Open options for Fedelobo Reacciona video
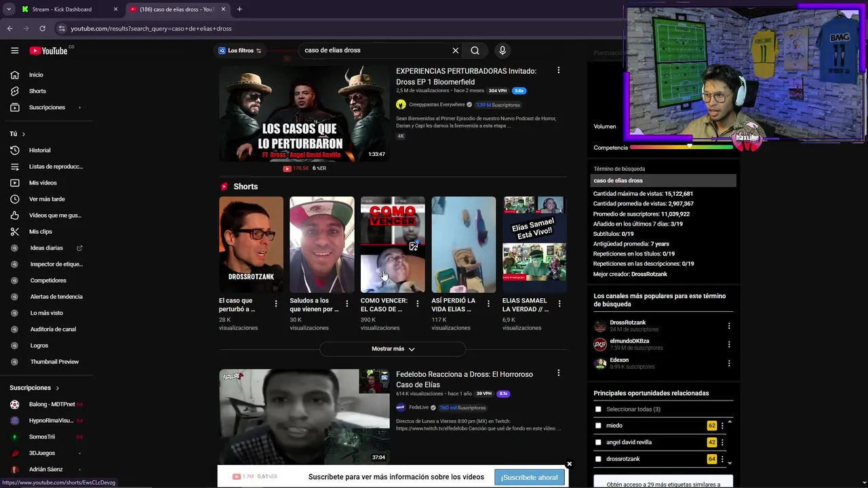Viewport: 868px width, 488px height. point(558,373)
